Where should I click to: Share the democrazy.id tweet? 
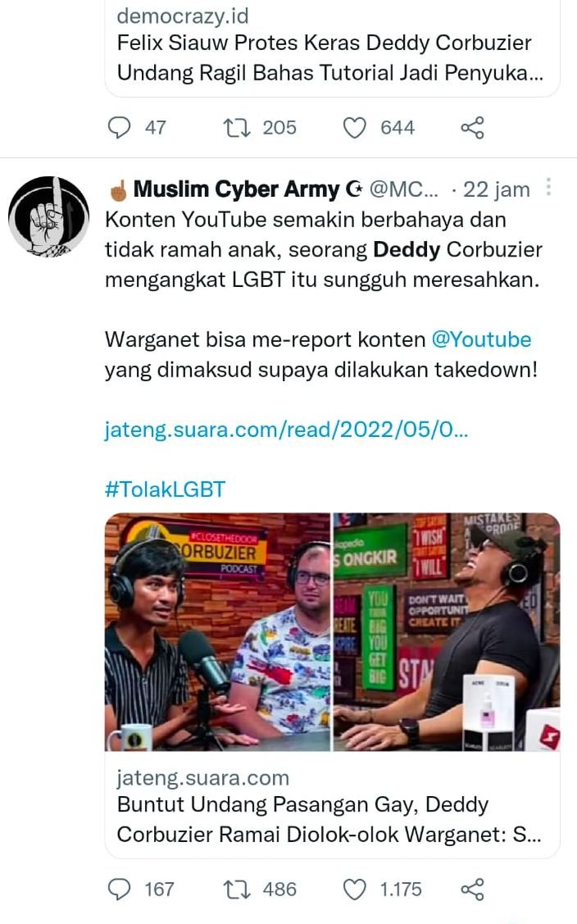472,127
